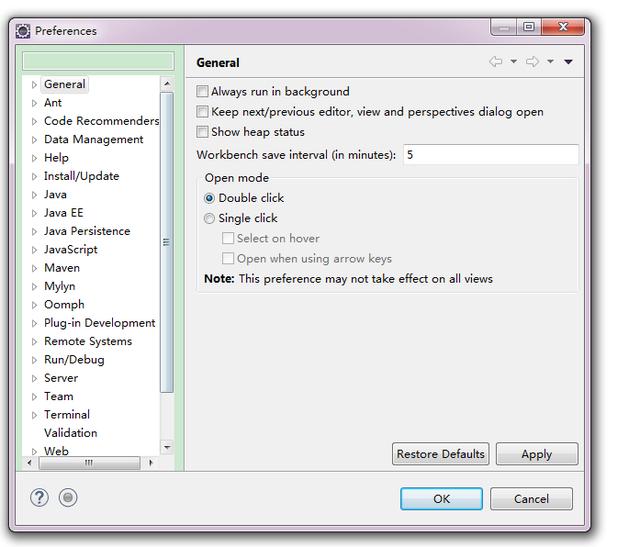The width and height of the screenshot is (640, 547).
Task: Click the tree scroll up arrow
Action: 167,84
